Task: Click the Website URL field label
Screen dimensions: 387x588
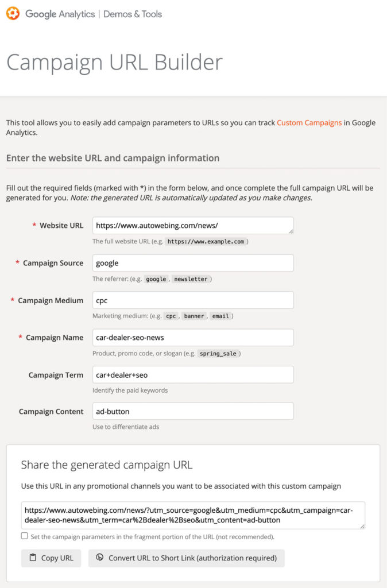Action: 61,225
